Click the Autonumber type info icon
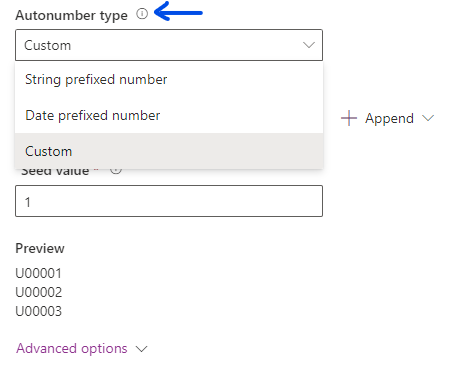The image size is (475, 366). (142, 14)
